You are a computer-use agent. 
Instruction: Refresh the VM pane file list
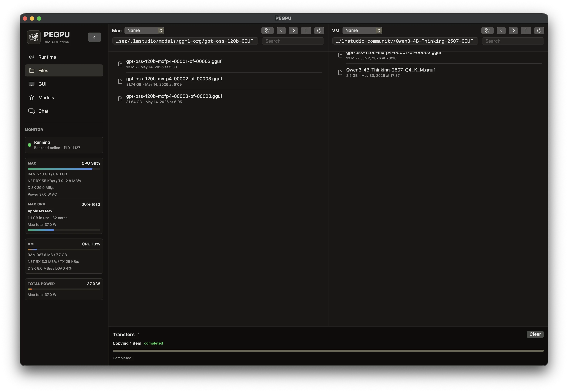[x=539, y=30]
